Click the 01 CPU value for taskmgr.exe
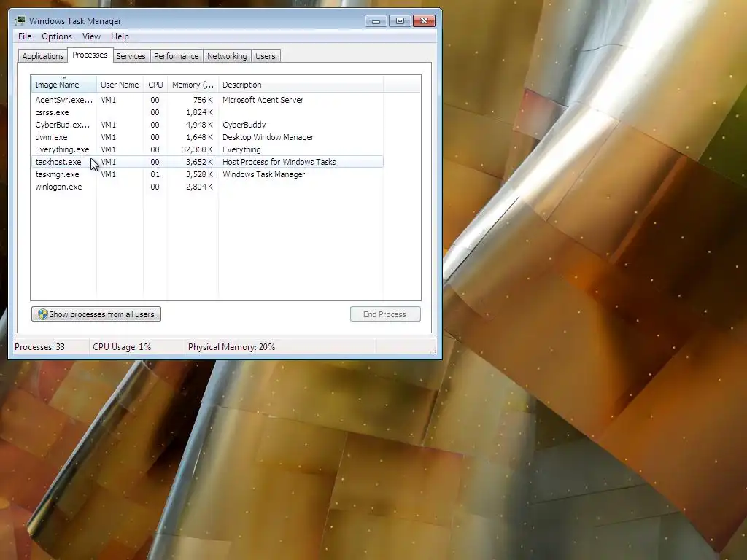747x560 pixels. click(155, 174)
